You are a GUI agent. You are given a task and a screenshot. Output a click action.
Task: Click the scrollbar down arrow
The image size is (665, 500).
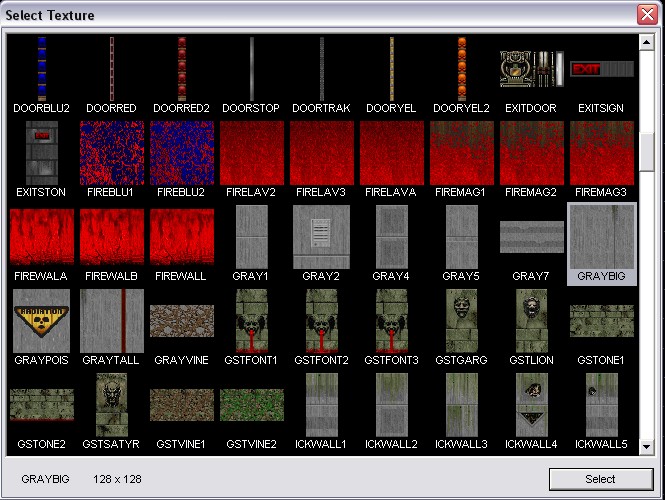tap(647, 447)
